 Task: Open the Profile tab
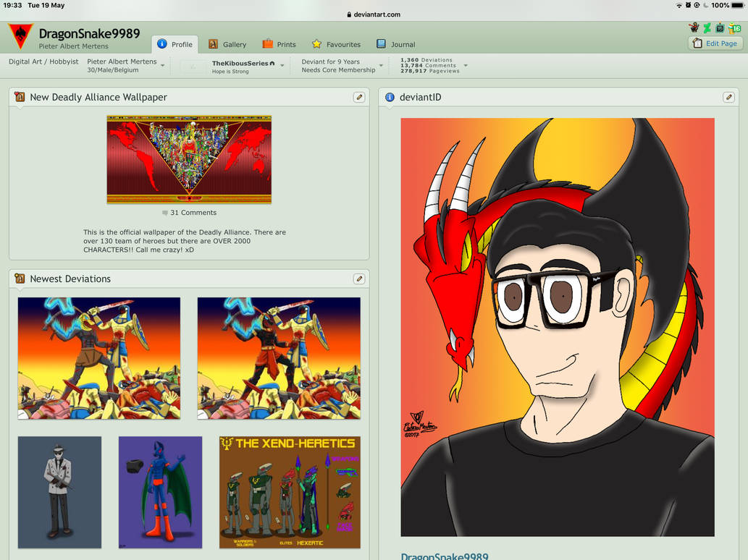coord(175,44)
